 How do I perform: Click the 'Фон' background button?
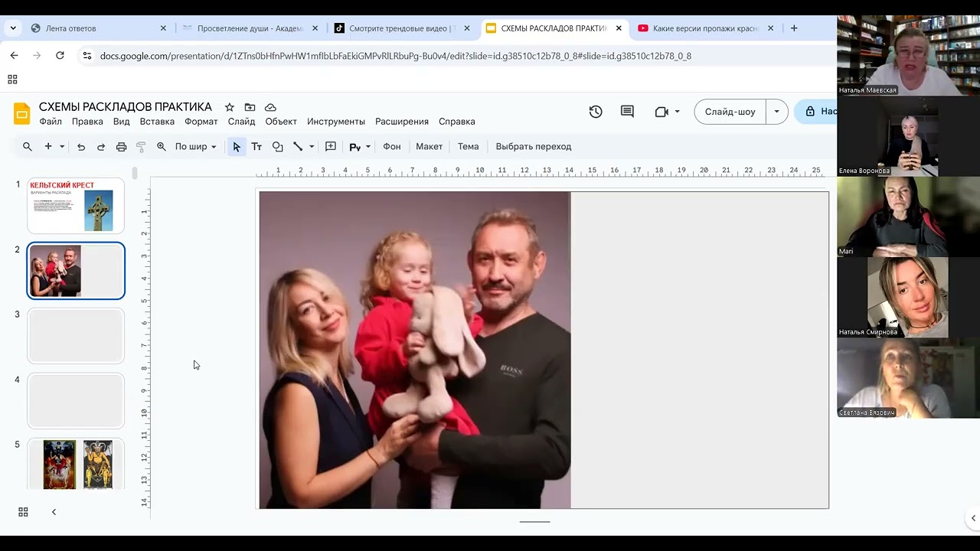(x=392, y=147)
